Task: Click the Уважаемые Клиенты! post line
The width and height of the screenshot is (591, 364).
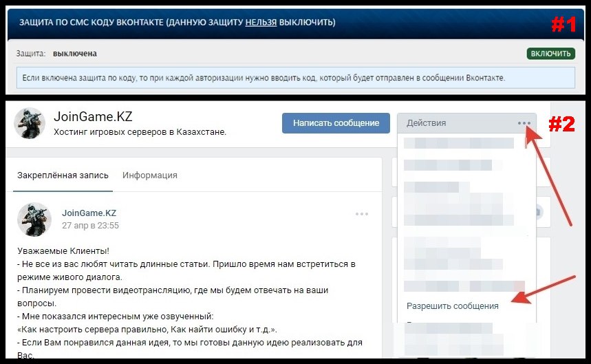Action: click(63, 251)
